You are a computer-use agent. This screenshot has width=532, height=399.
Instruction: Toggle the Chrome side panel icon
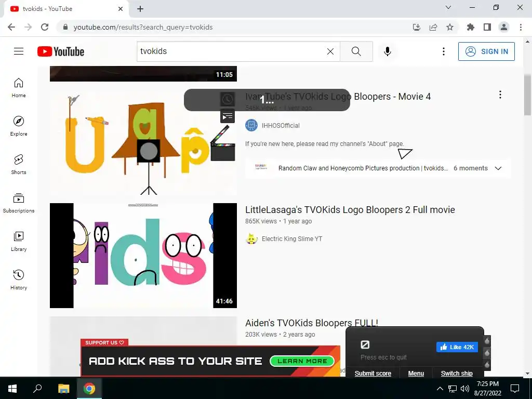487,27
